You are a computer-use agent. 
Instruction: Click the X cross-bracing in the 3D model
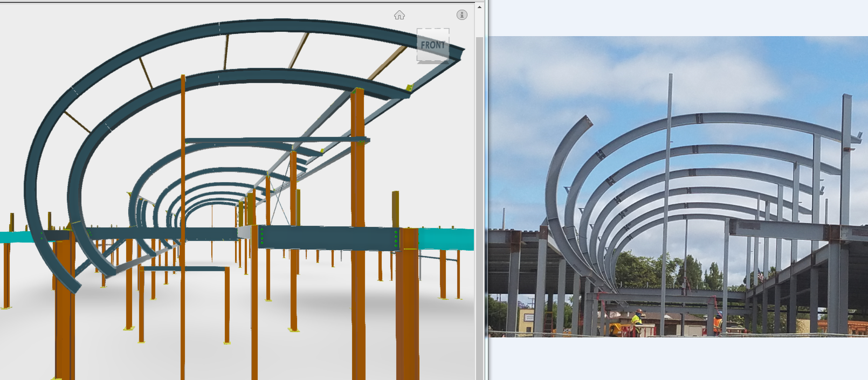pyautogui.click(x=279, y=208)
